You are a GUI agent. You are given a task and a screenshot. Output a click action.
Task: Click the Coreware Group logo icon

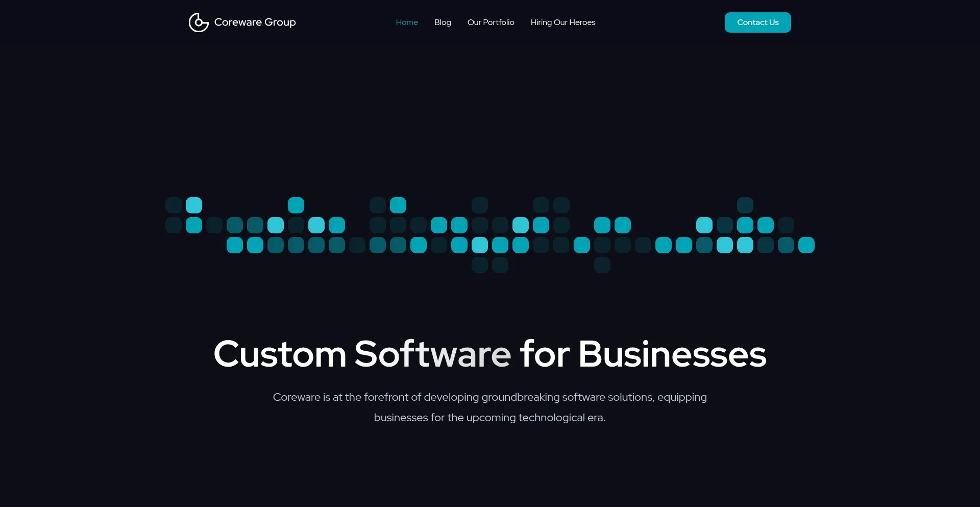tap(199, 22)
